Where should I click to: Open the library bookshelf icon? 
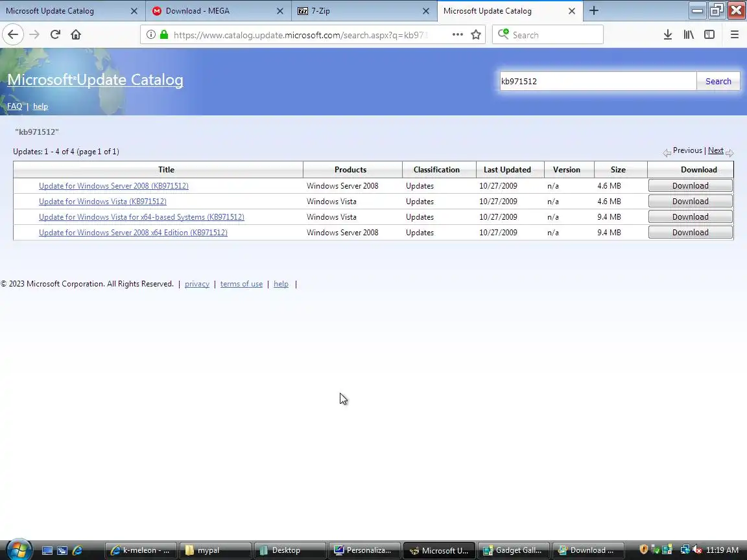pyautogui.click(x=689, y=35)
